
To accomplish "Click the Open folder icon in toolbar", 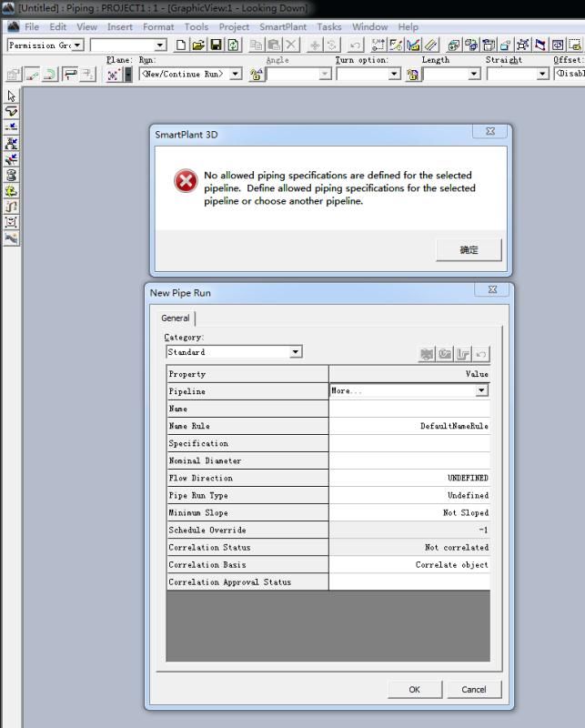I will (198, 45).
